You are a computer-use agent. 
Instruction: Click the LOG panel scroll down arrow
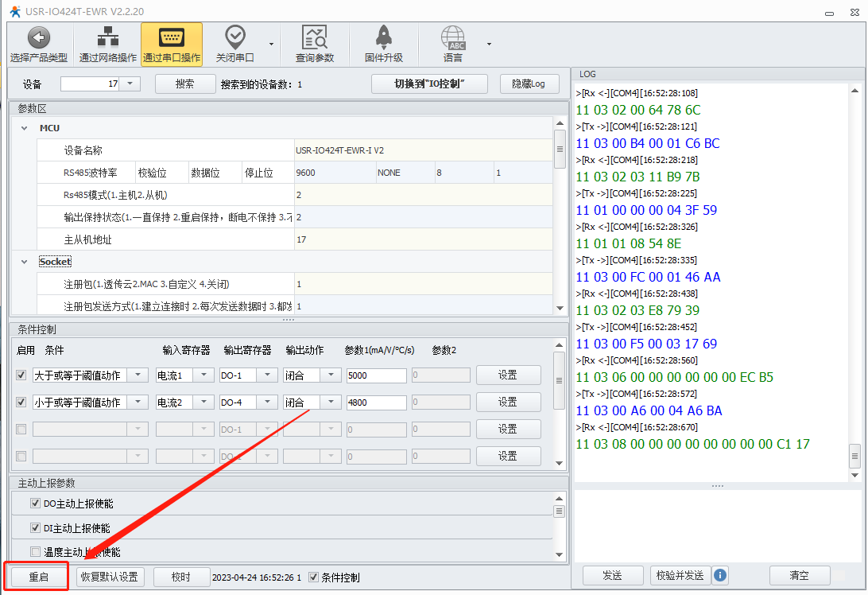[x=854, y=475]
